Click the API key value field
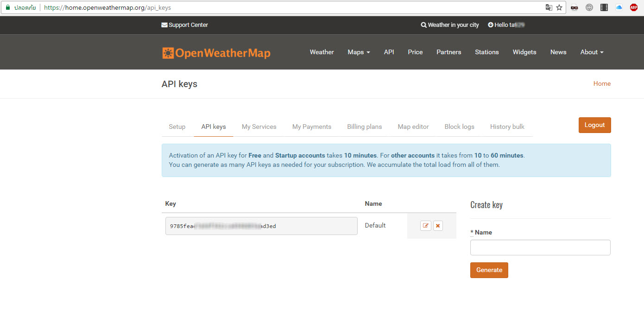This screenshot has height=330, width=644. coord(261,226)
